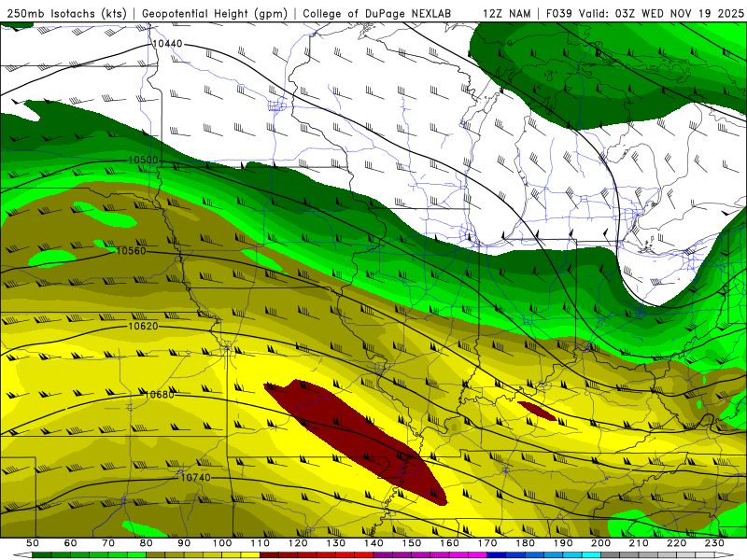Click the 200 value on the color scale
This screenshot has height=560, width=747.
[x=600, y=543]
